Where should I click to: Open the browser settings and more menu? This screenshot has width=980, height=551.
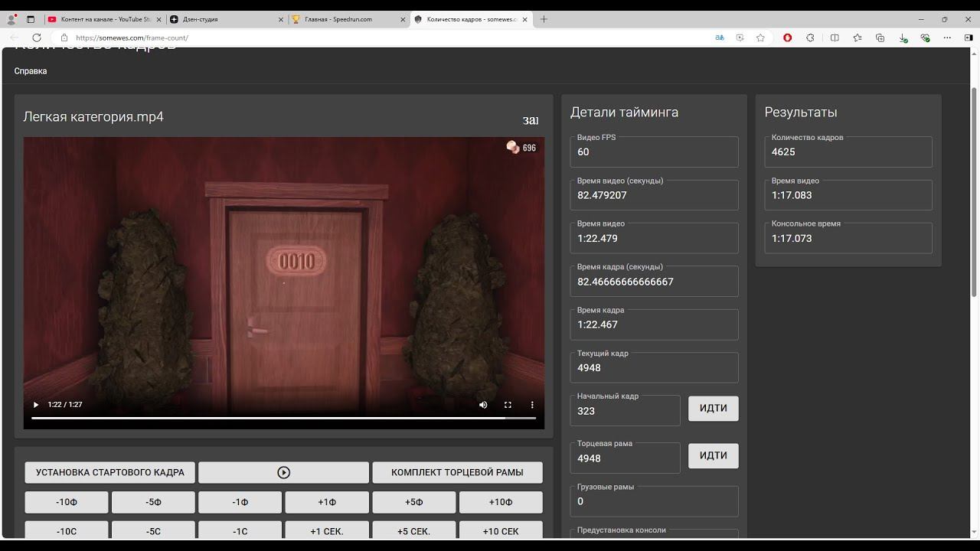[948, 37]
